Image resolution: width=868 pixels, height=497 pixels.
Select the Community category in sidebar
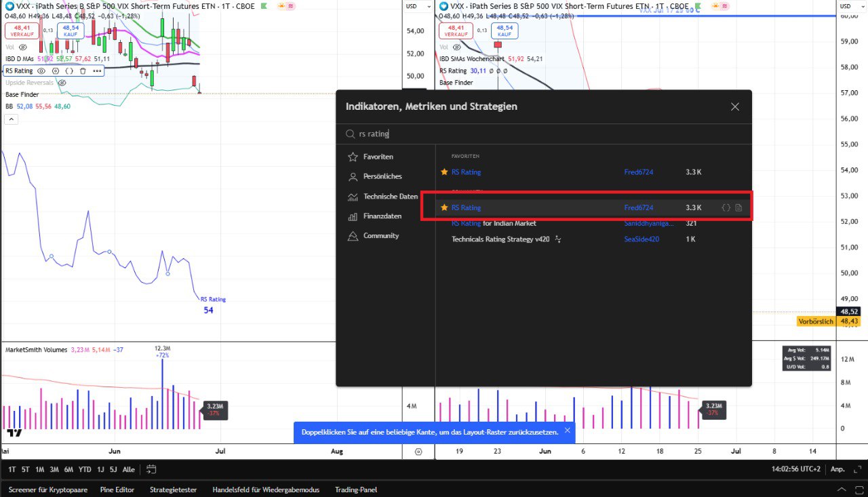pos(380,236)
